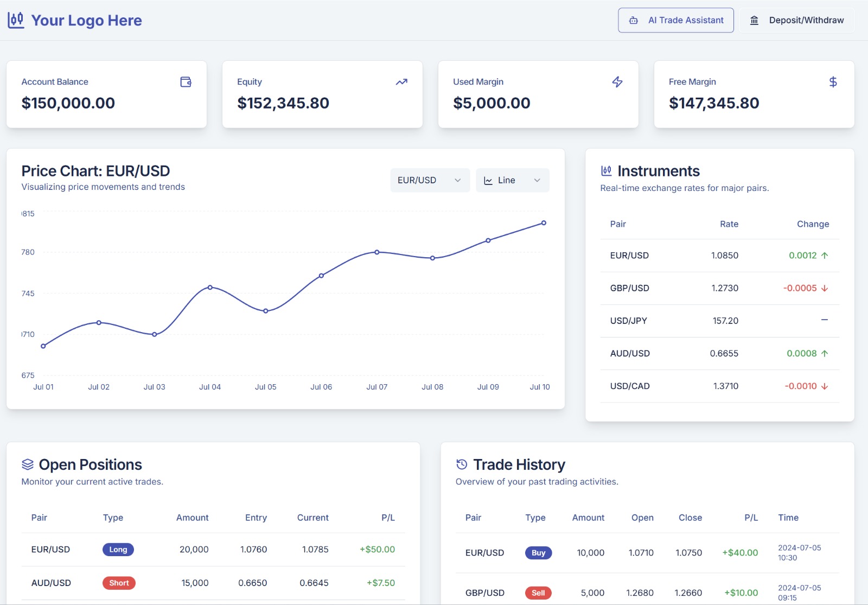Click the trending-up icon on Equity card
The width and height of the screenshot is (868, 605).
click(401, 82)
